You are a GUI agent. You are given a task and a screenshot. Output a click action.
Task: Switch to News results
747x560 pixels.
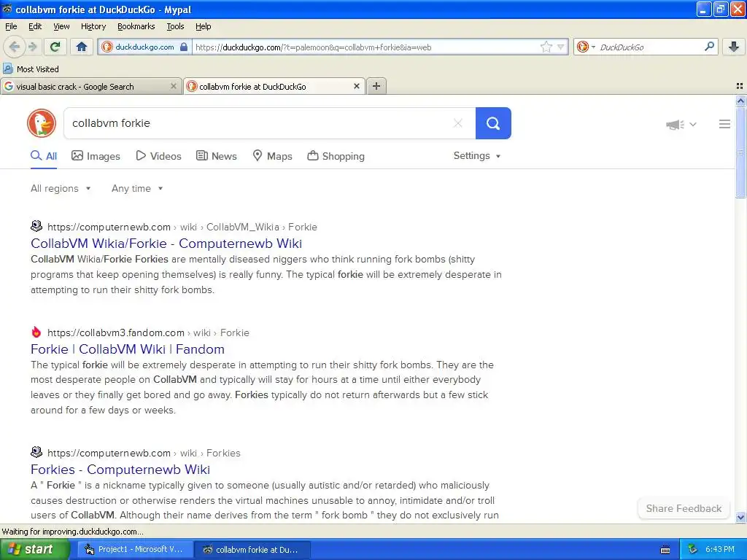216,156
